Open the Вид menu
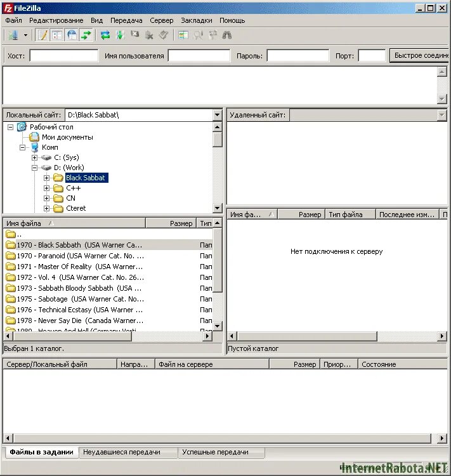This screenshot has width=451, height=476. tap(97, 20)
